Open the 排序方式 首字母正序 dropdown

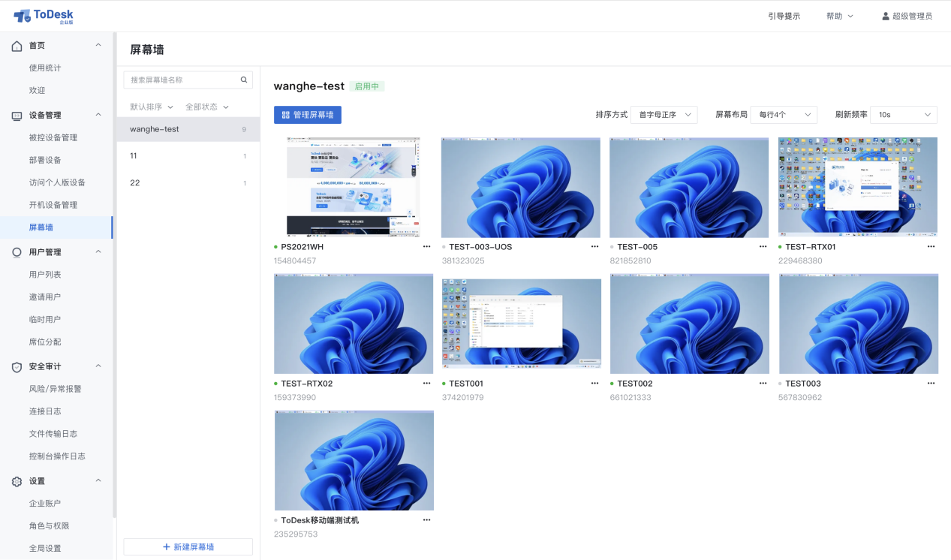tap(664, 115)
